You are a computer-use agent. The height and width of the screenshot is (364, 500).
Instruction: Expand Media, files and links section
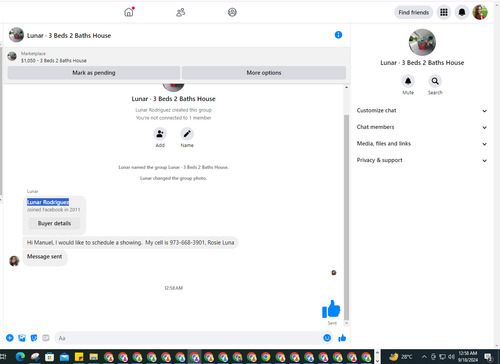click(x=422, y=144)
